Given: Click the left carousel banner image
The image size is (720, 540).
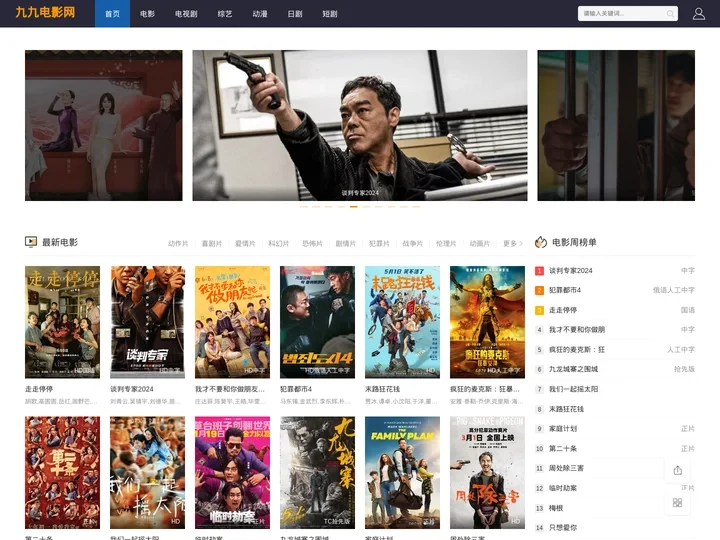Looking at the screenshot, I should 104,125.
